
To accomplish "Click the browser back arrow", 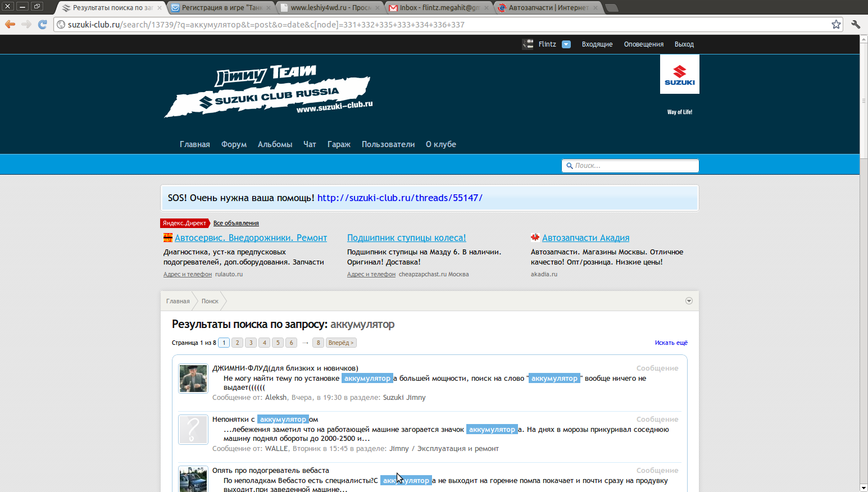I will [x=10, y=24].
